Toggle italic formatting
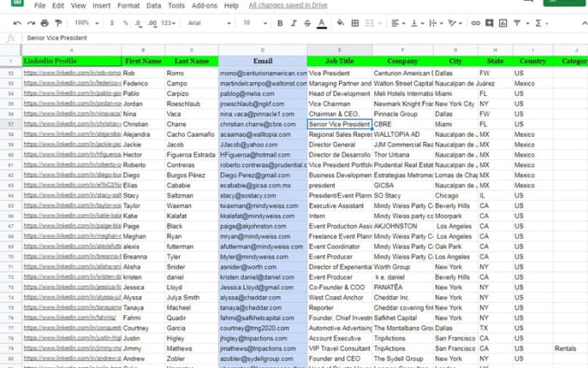The width and height of the screenshot is (588, 368). tap(294, 23)
